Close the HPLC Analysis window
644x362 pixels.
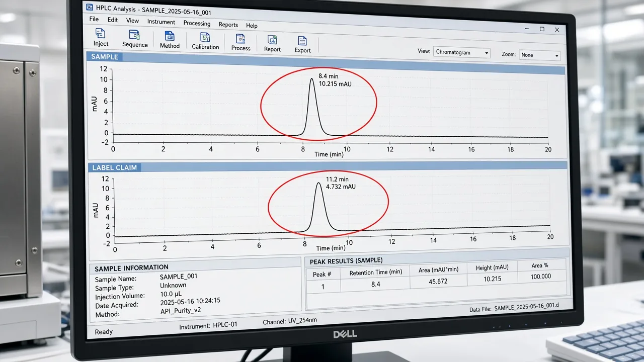[557, 30]
